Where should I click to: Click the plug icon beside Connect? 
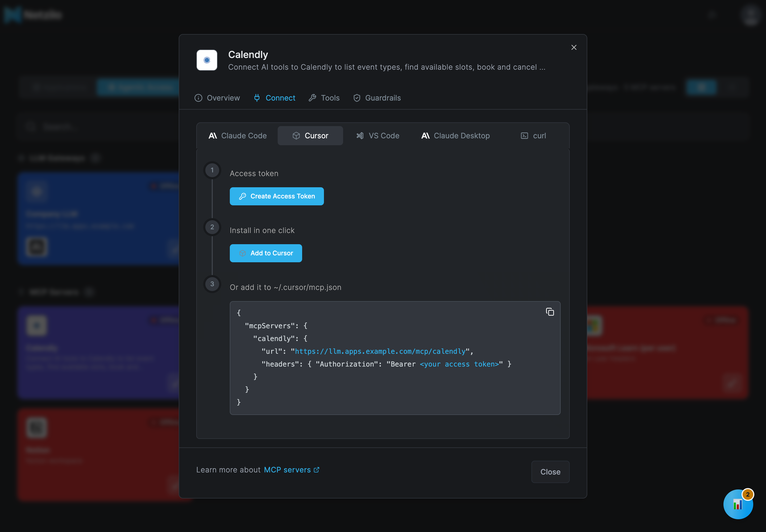257,98
